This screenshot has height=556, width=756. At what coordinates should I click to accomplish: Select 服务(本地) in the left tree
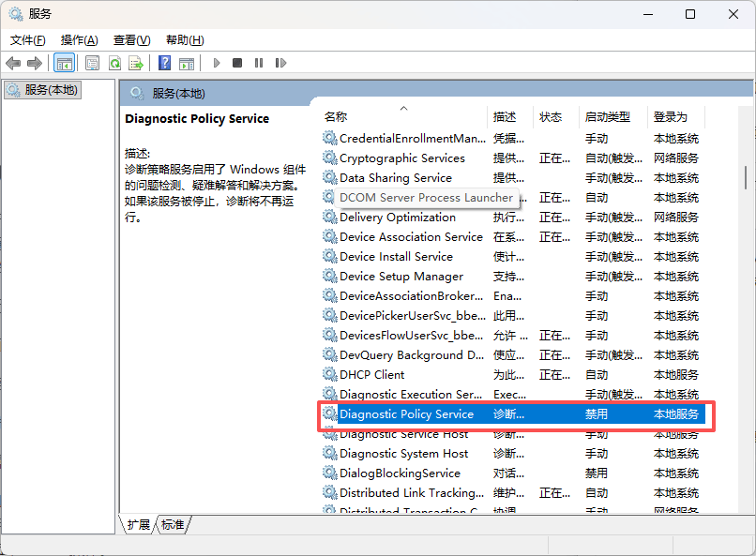coord(43,90)
